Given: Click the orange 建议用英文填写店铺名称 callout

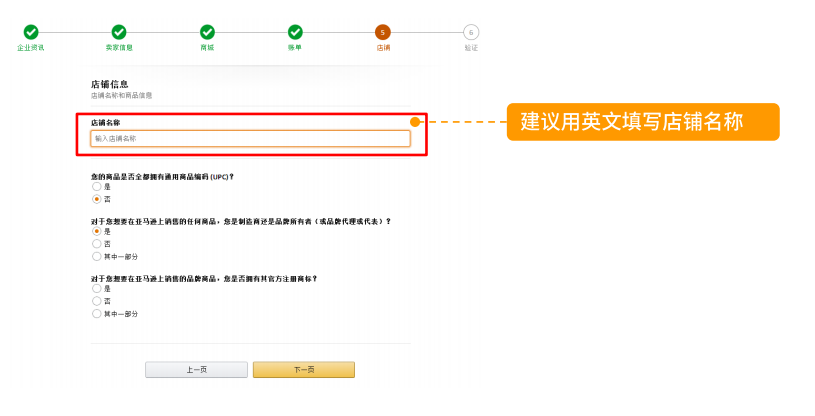Looking at the screenshot, I should [x=643, y=122].
